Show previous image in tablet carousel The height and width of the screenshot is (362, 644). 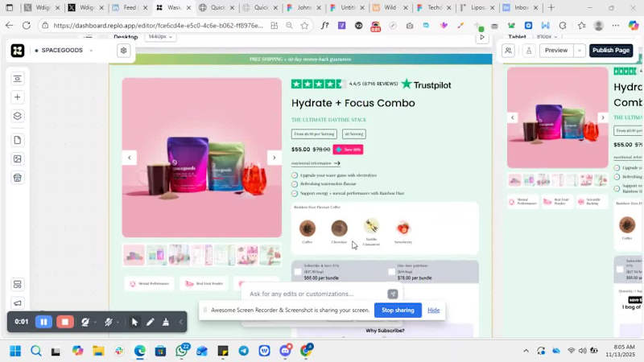coord(513,117)
